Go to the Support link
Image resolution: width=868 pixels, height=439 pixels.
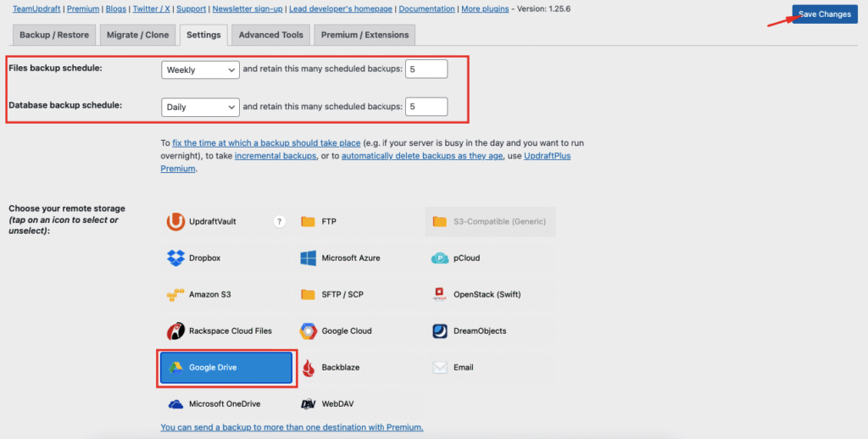(x=191, y=8)
